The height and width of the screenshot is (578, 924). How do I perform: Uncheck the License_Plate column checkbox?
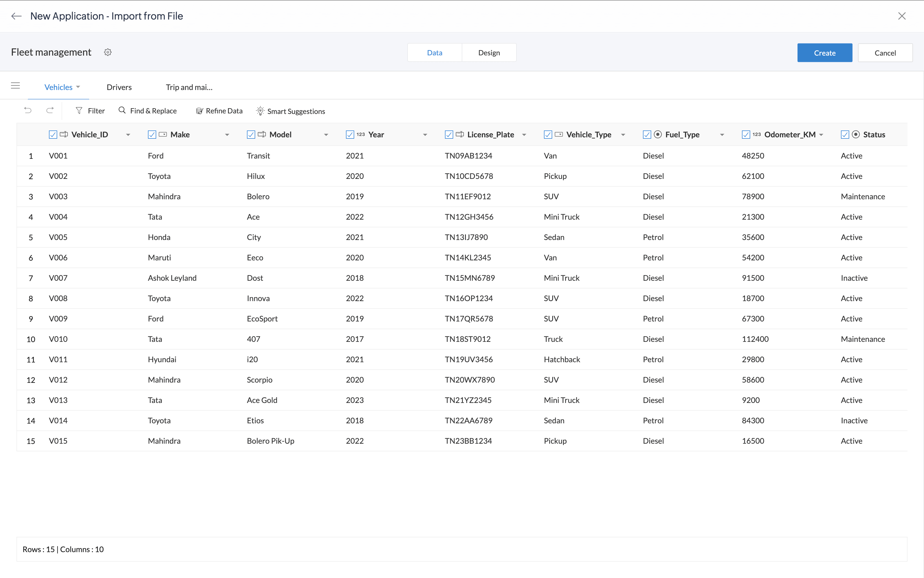coord(449,135)
